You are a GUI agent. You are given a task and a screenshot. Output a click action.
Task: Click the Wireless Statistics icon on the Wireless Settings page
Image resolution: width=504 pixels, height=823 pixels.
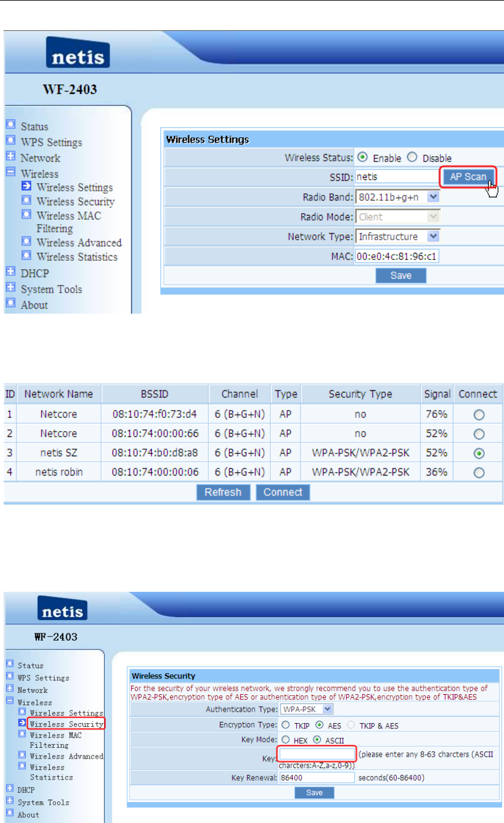[26, 256]
